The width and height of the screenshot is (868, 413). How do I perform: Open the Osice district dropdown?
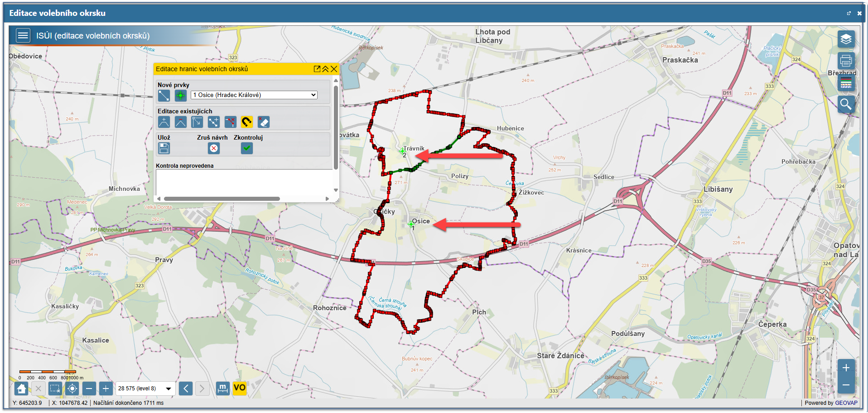254,95
